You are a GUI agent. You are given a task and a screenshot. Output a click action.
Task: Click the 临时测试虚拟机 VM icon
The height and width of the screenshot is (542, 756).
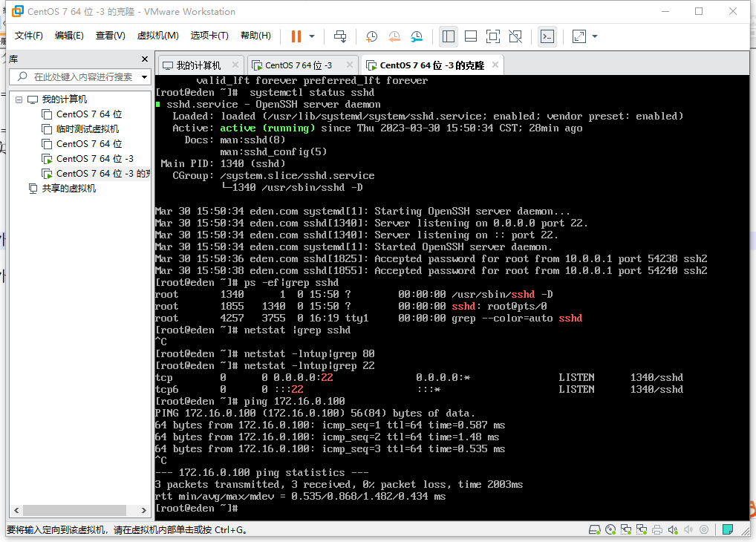47,129
